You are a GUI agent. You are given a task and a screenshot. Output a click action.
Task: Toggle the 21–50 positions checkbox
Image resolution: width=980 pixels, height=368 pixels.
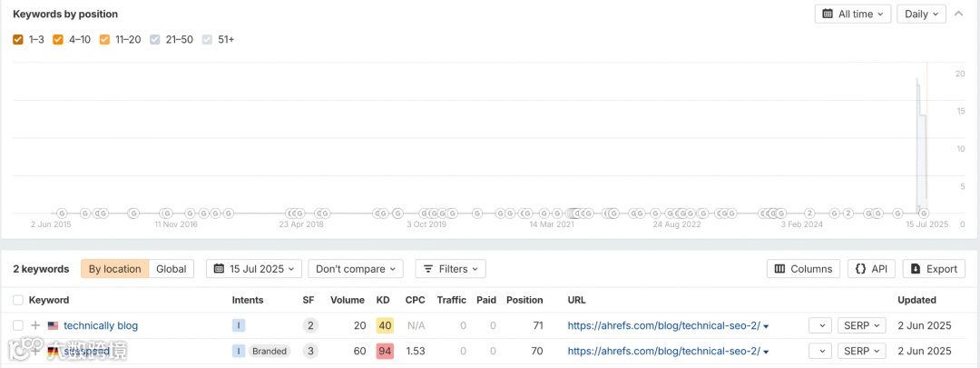(x=155, y=40)
